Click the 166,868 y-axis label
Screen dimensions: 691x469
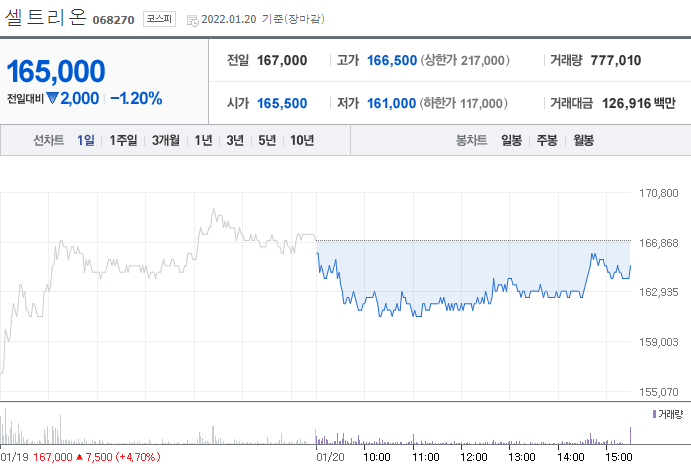[659, 243]
